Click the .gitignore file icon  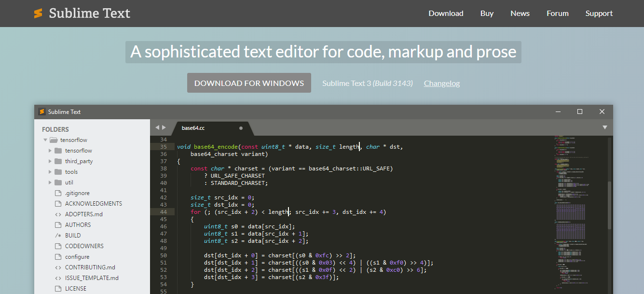(57, 193)
